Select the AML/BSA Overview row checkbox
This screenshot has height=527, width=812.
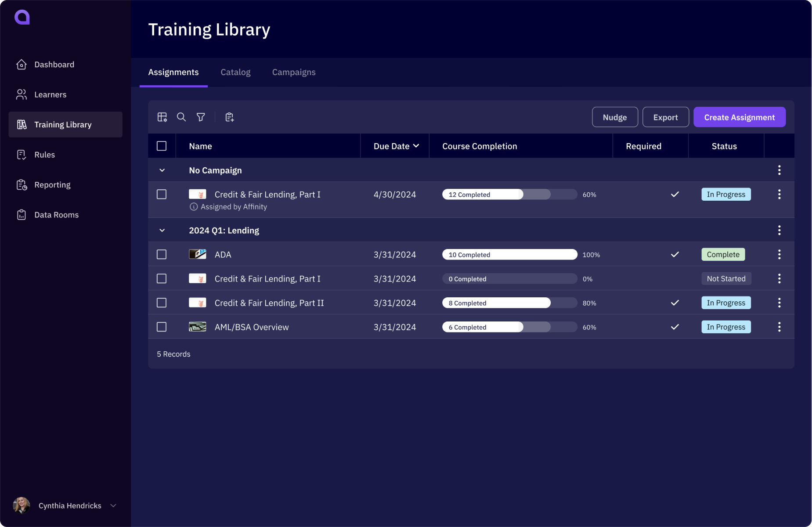pyautogui.click(x=162, y=327)
